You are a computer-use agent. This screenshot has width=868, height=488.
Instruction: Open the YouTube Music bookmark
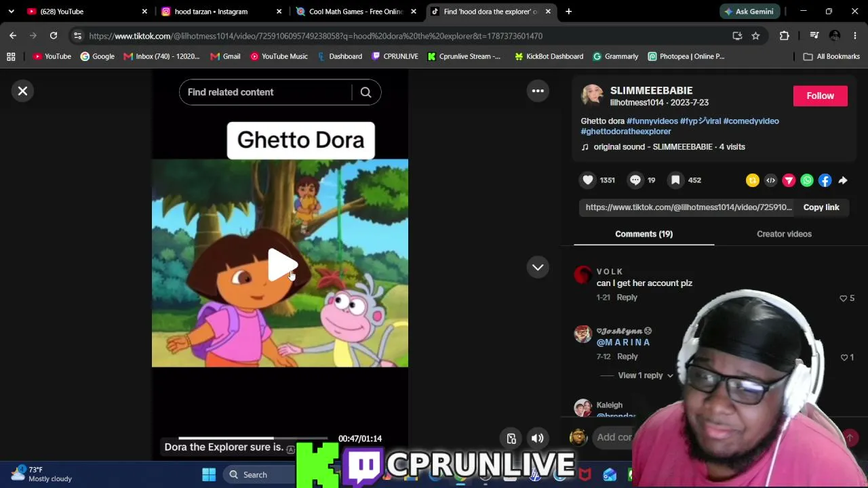pos(279,56)
